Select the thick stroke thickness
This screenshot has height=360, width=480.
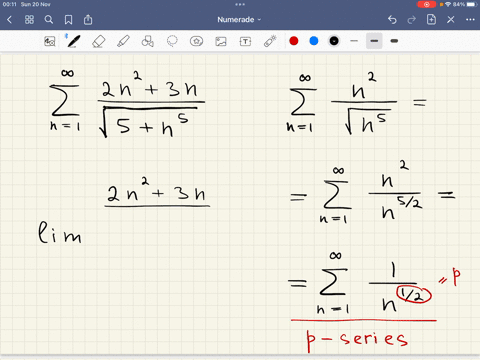394,41
